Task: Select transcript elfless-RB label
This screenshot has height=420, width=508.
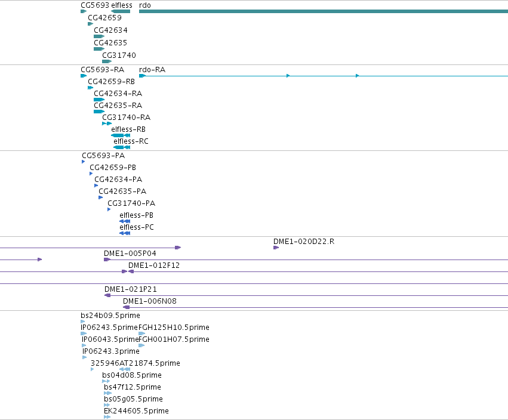Action: (128, 129)
